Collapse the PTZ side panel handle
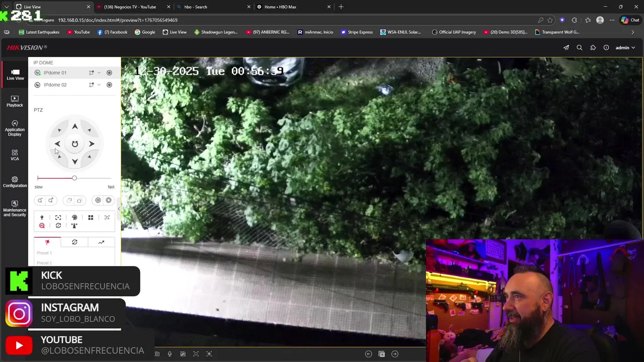This screenshot has width=644, height=362. pyautogui.click(x=119, y=209)
